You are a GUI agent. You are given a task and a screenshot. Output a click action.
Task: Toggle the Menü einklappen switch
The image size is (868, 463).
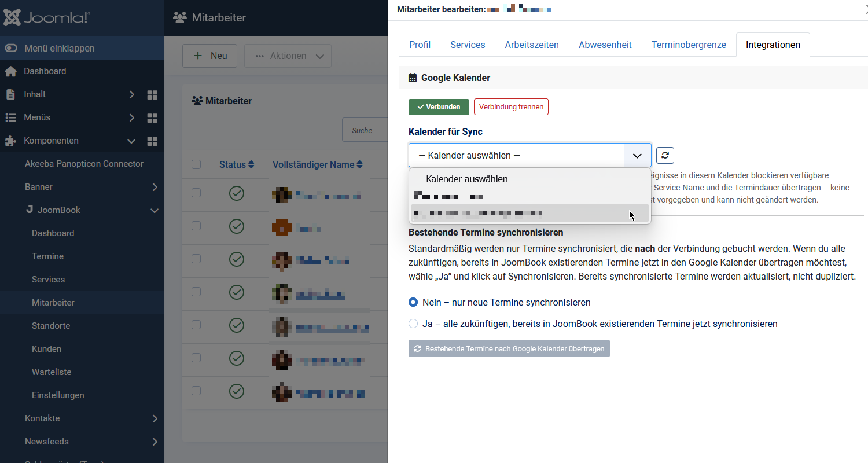(11, 48)
